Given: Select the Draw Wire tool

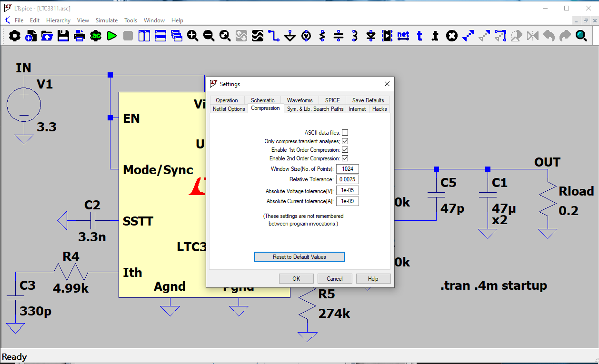Looking at the screenshot, I should click(x=273, y=36).
